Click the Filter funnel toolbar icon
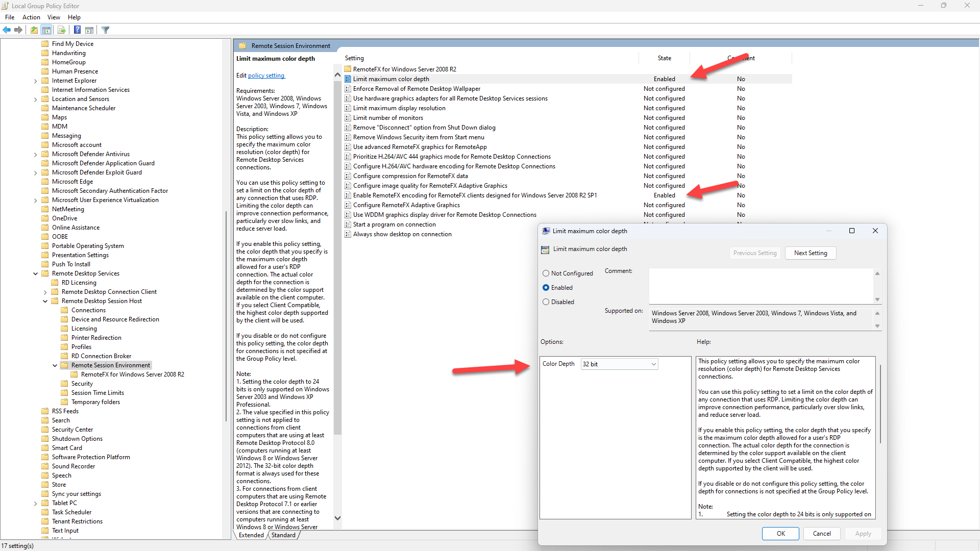Screen dimensions: 980x551 [x=106, y=30]
